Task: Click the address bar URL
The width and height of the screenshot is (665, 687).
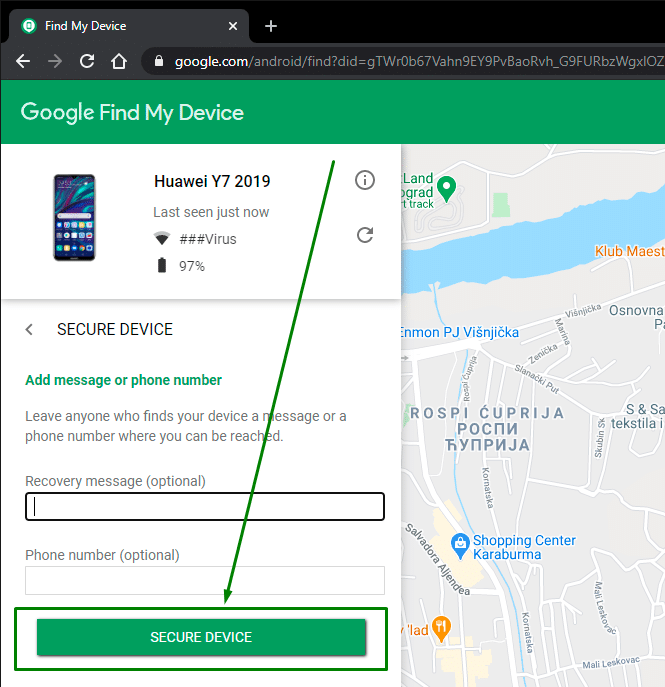Action: (419, 61)
